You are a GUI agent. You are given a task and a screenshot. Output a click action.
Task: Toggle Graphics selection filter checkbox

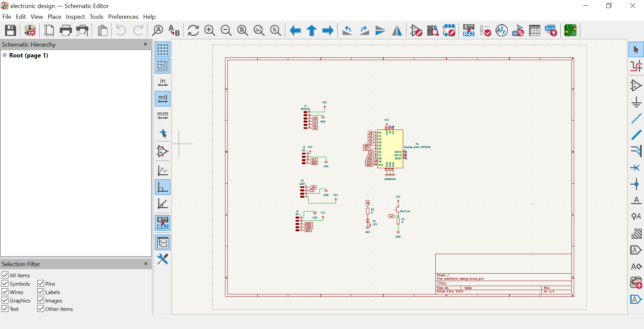(5, 300)
